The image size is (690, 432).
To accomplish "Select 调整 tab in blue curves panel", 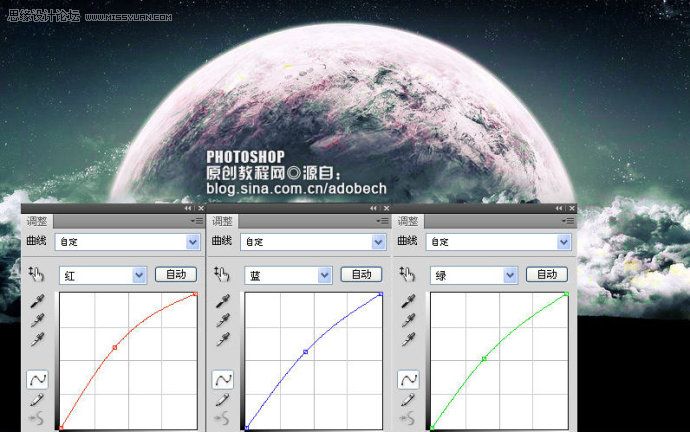I will (x=223, y=221).
